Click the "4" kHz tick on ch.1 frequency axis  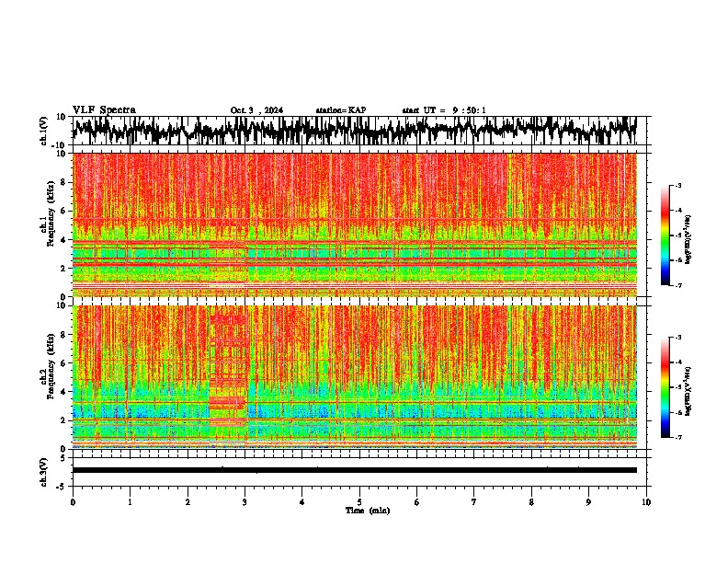pos(63,240)
